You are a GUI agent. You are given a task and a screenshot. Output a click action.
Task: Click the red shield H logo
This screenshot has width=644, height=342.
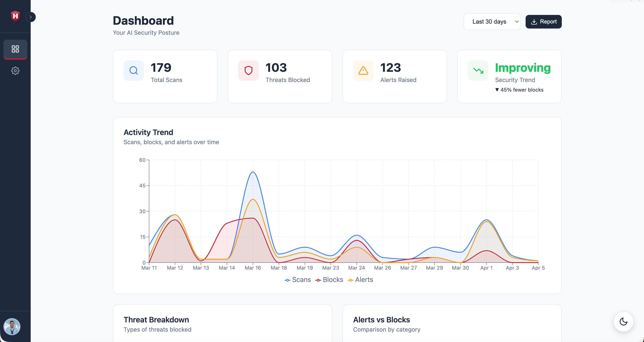pyautogui.click(x=15, y=16)
